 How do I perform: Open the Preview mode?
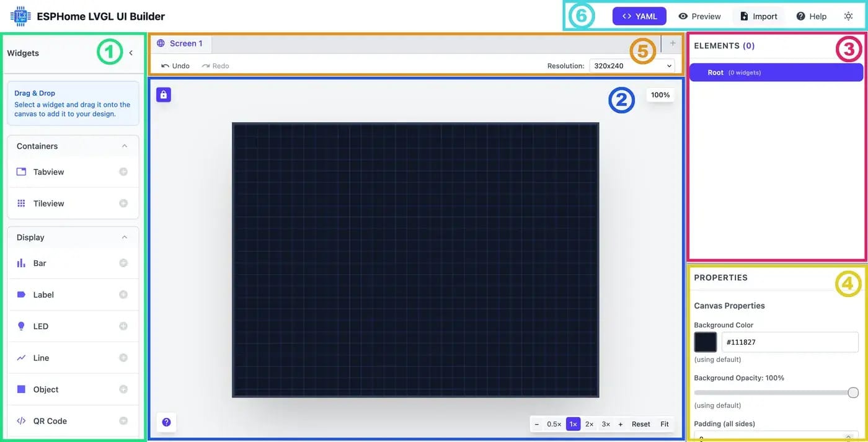click(x=699, y=16)
